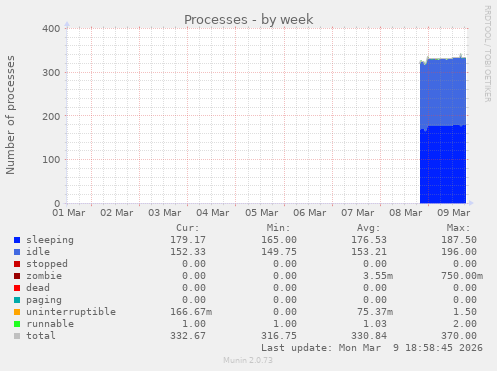
Task: Pick the paging legend color square
Action: pyautogui.click(x=17, y=300)
